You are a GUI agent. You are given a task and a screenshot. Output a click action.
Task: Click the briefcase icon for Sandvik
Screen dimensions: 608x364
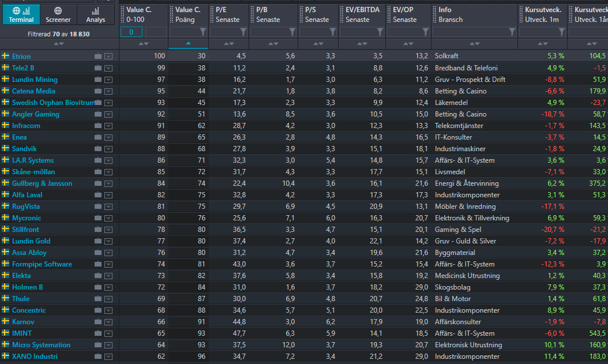point(98,149)
